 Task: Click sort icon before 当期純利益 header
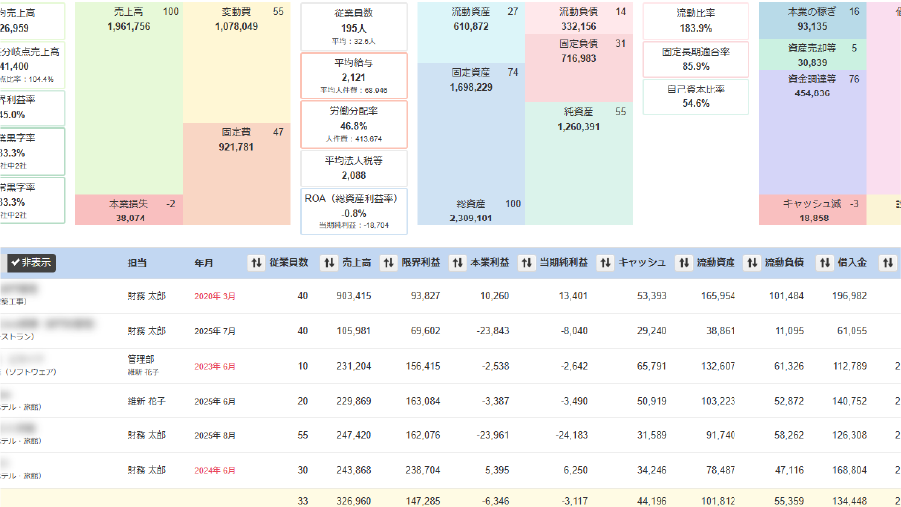coord(525,263)
